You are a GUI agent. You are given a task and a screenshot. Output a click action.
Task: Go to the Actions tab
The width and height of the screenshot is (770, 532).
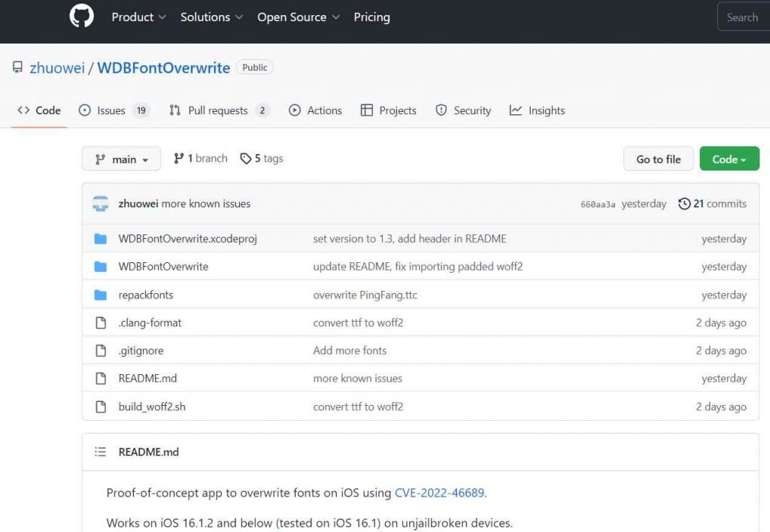pos(315,110)
